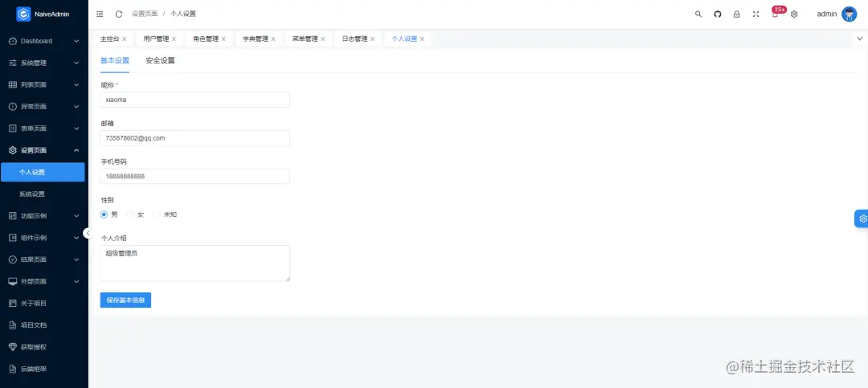
Task: Click the 异常页面 warning icon
Action: pos(13,106)
